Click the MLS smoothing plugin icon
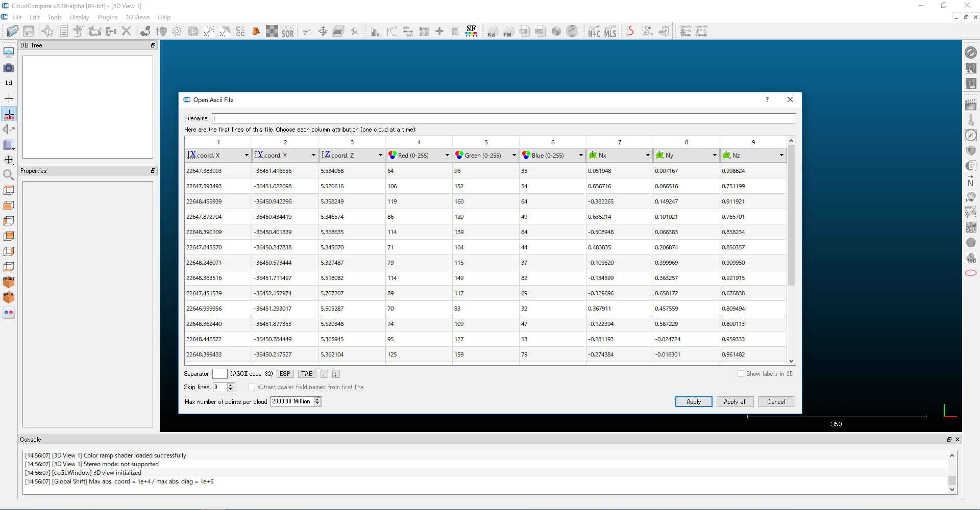This screenshot has height=510, width=980. [x=610, y=32]
